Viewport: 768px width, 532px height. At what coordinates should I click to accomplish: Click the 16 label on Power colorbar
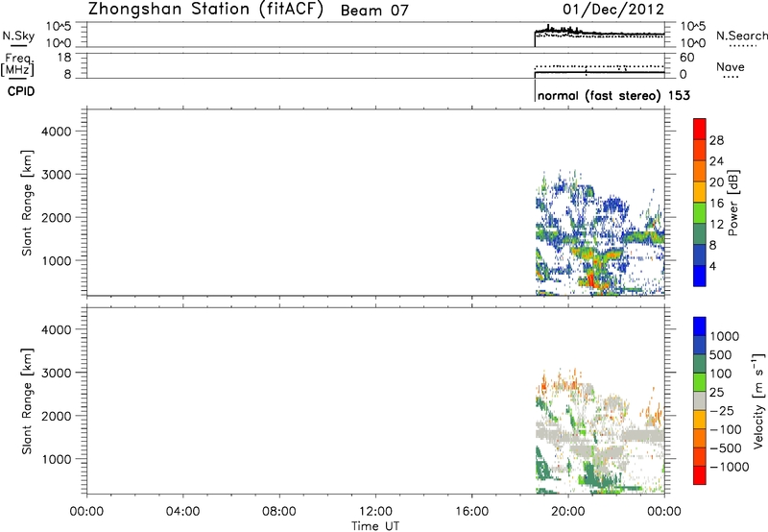coord(716,204)
